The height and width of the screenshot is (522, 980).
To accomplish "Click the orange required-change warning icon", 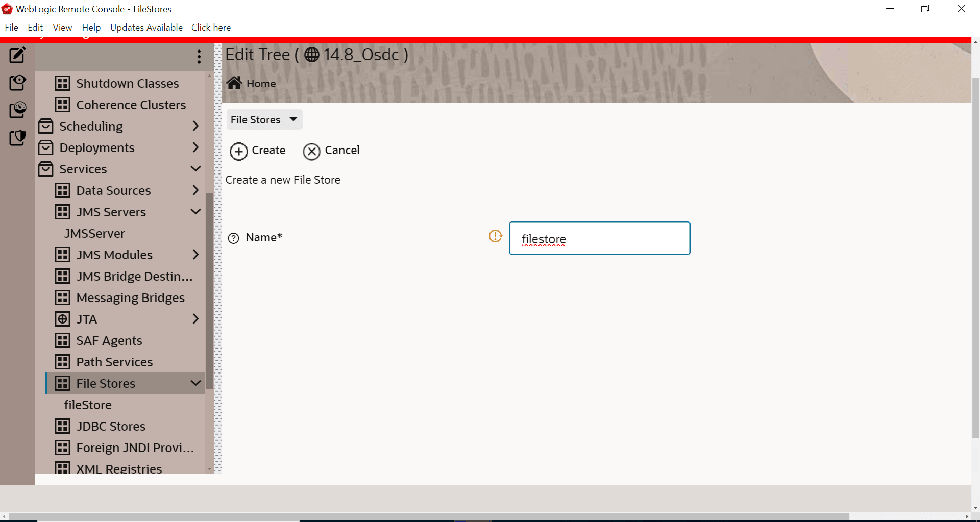I will 496,236.
